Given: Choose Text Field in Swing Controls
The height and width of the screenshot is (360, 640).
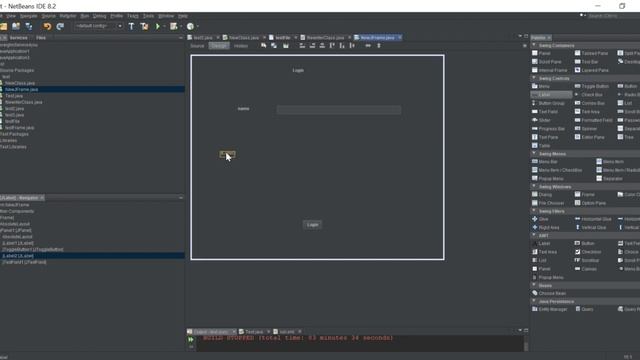Looking at the screenshot, I should pos(544,111).
